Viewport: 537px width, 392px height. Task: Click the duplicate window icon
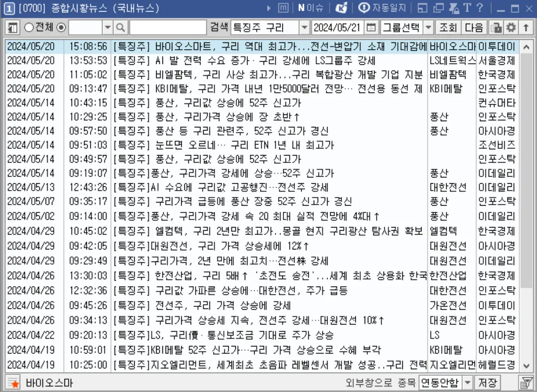[439, 8]
